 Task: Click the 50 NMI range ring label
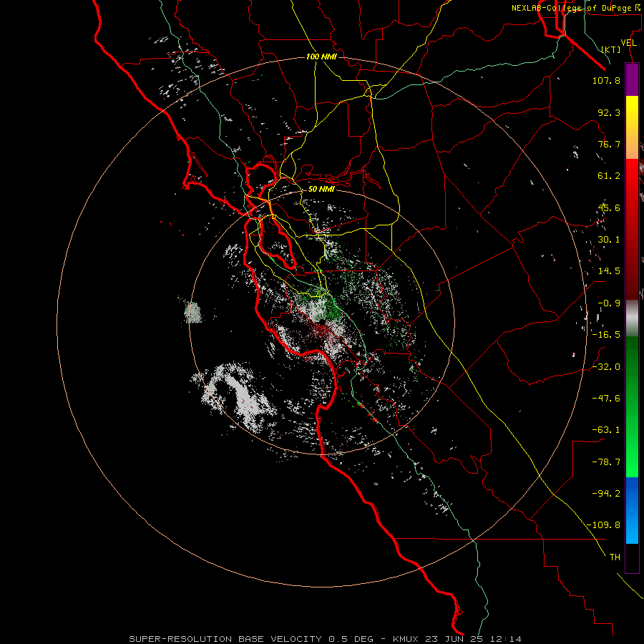[321, 189]
